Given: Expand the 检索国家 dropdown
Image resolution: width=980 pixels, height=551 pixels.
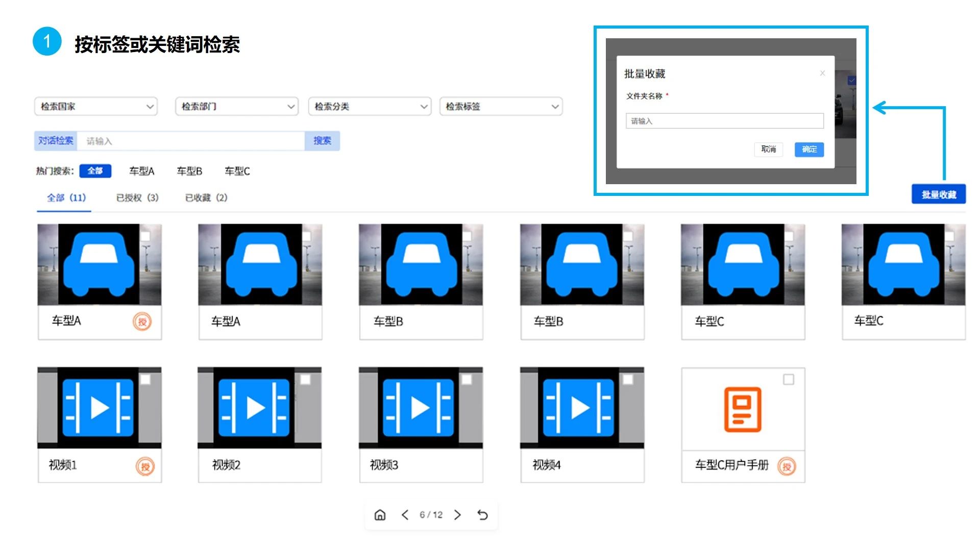Looking at the screenshot, I should (x=96, y=107).
